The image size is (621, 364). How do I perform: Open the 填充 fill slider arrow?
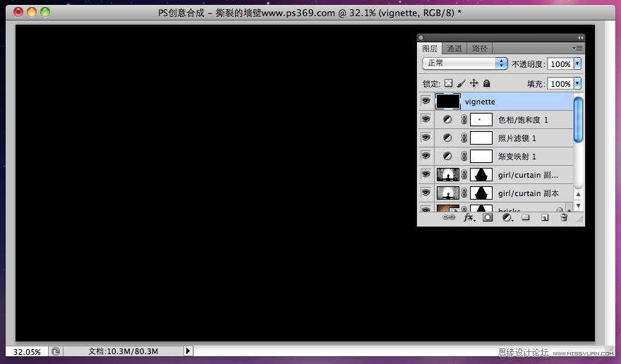[577, 83]
